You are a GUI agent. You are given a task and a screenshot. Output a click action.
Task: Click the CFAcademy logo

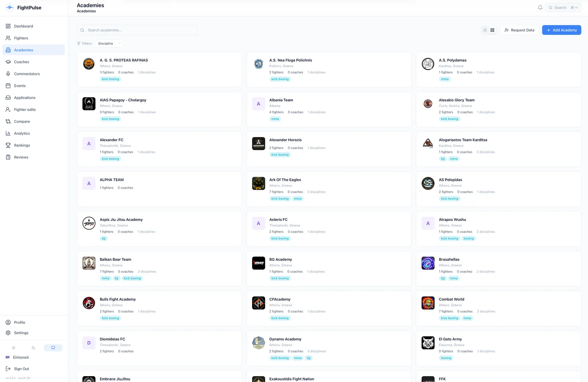pos(259,303)
